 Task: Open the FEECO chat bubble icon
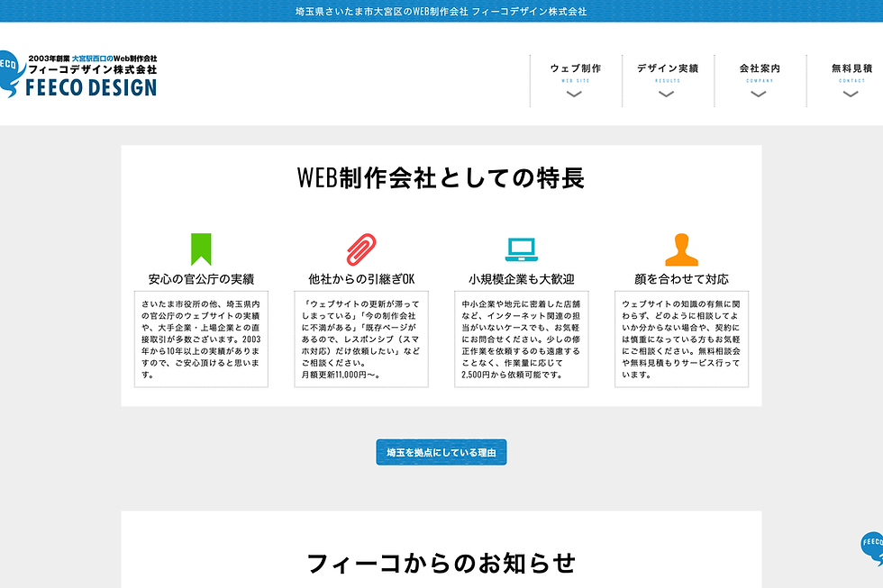[872, 547]
